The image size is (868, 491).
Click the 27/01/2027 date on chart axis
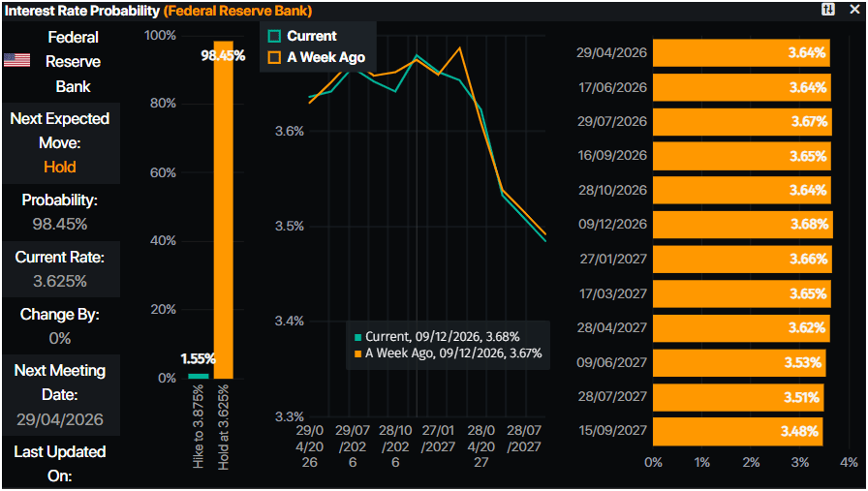pyautogui.click(x=438, y=437)
